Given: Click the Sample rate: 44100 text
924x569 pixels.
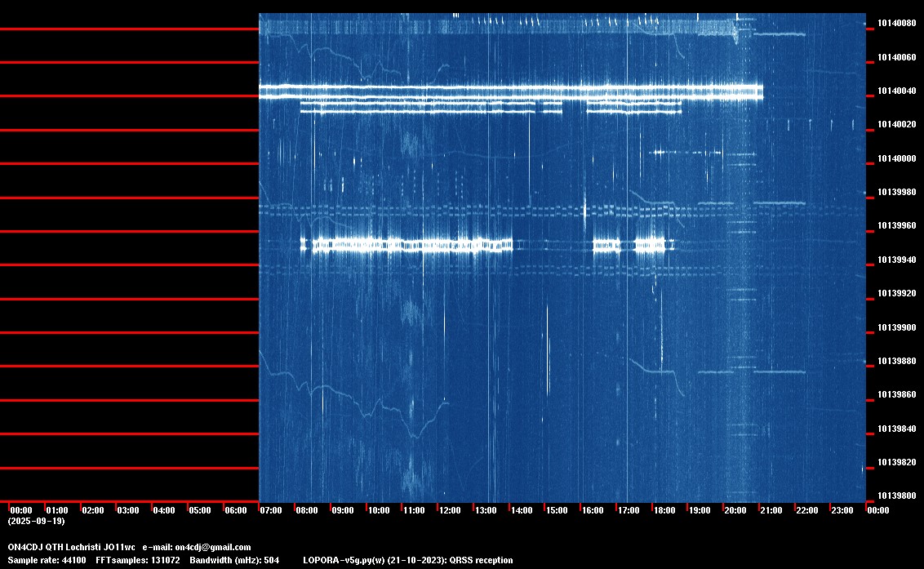Looking at the screenshot, I should [47, 560].
